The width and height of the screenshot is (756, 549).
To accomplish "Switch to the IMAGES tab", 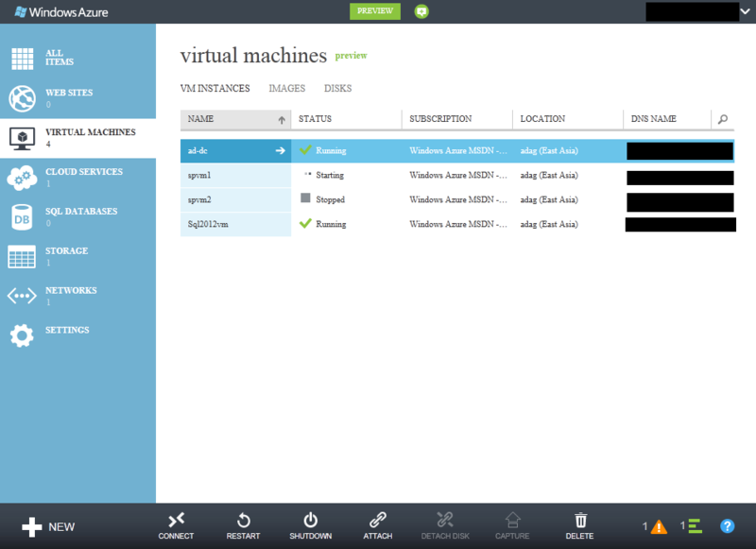I will (287, 88).
